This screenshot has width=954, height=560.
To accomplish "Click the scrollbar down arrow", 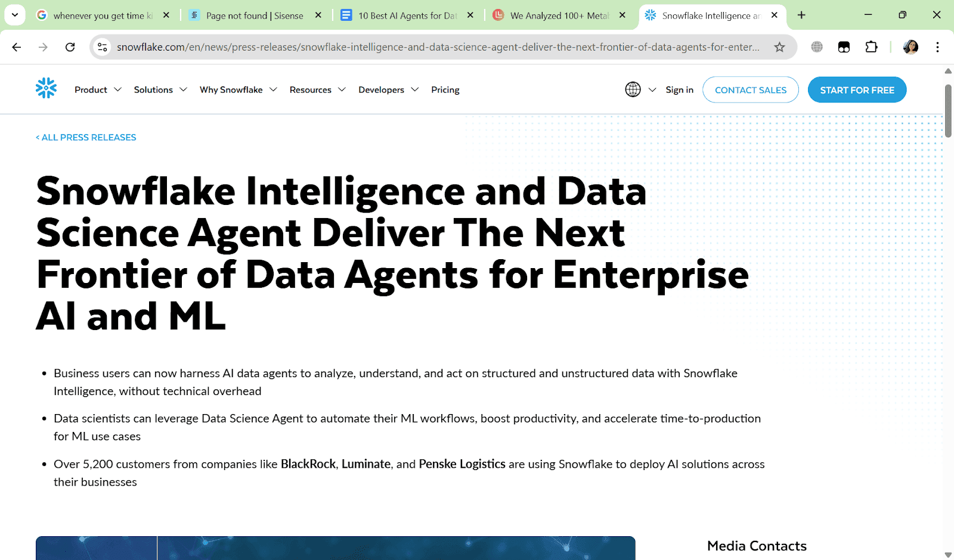I will 948,555.
